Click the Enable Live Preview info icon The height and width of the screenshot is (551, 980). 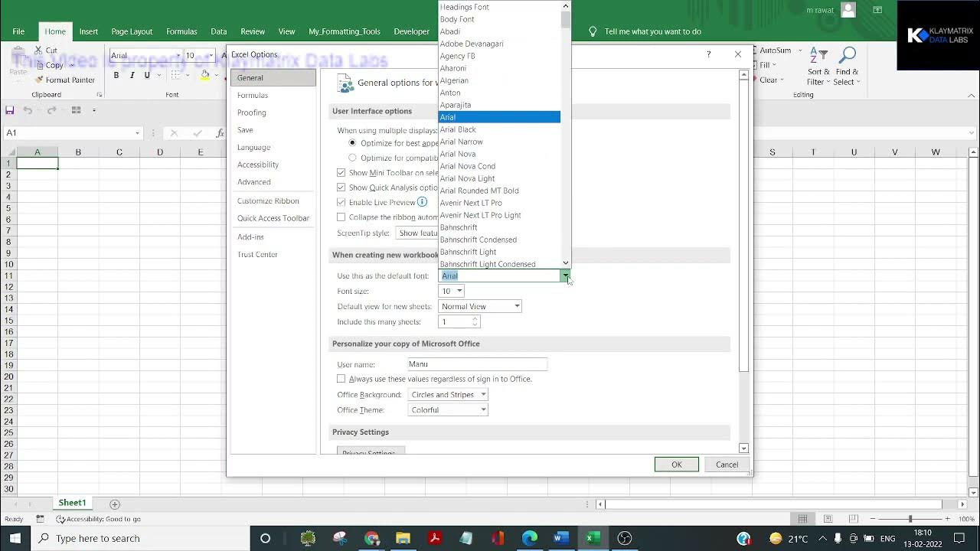tap(423, 202)
